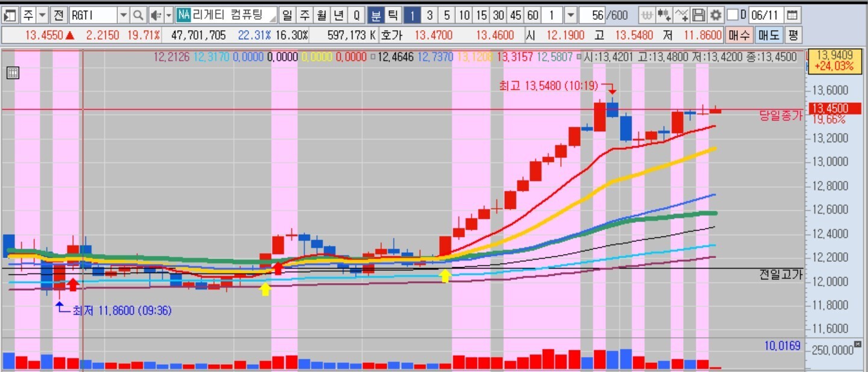Select the 45-minute interval button
This screenshot has width=868, height=372.
click(x=516, y=14)
